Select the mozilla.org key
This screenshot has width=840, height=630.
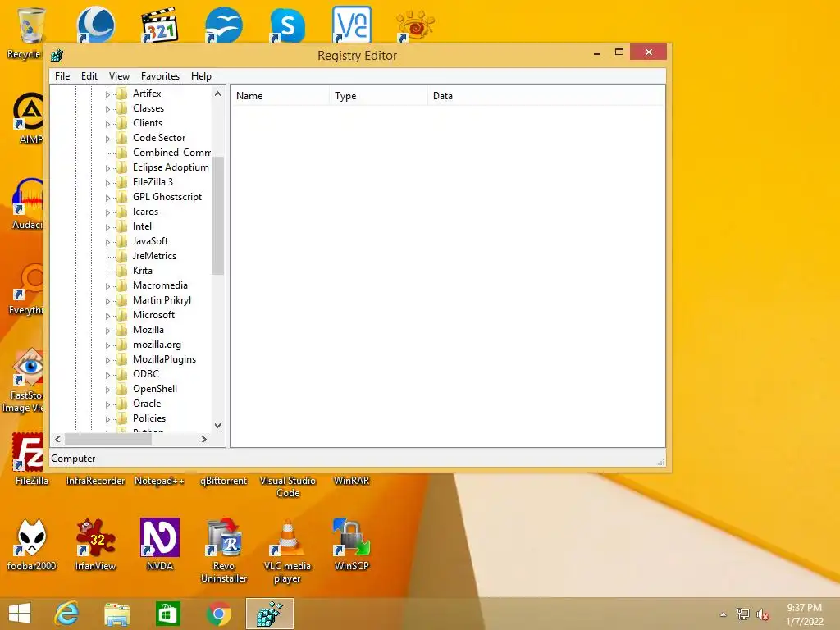157,345
